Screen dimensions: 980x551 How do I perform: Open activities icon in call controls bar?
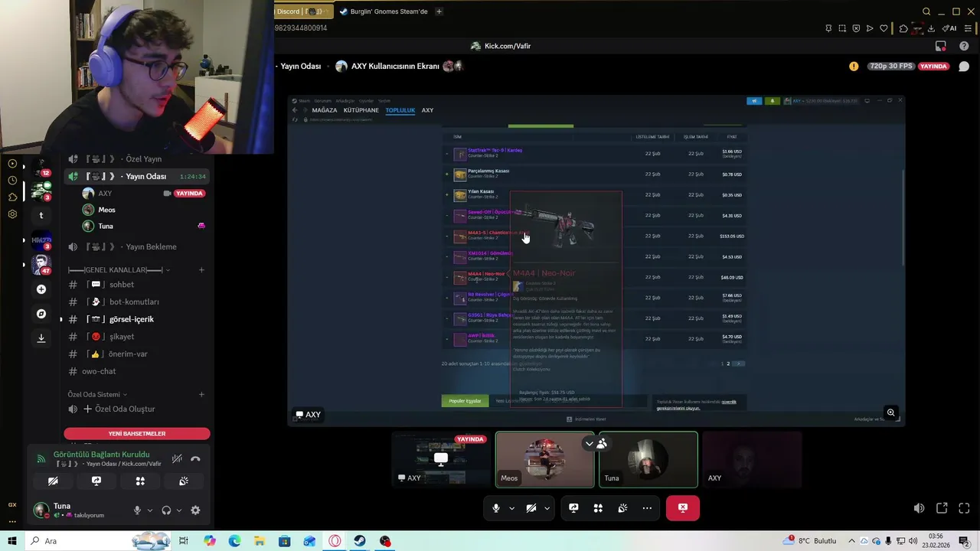[x=598, y=508]
